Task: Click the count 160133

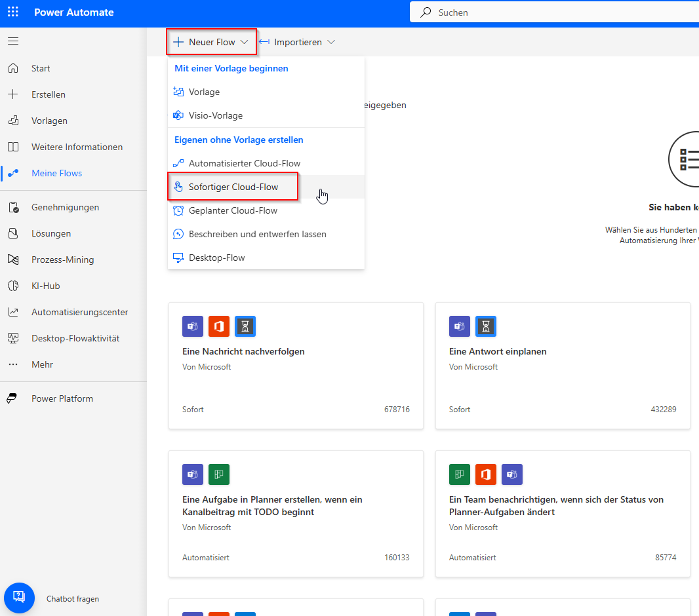Action: click(397, 557)
